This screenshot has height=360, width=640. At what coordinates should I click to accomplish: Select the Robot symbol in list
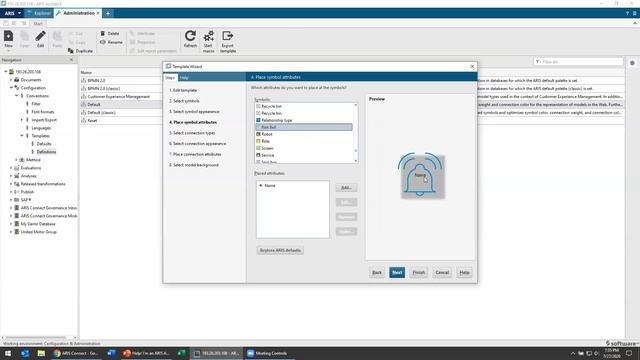pyautogui.click(x=267, y=134)
